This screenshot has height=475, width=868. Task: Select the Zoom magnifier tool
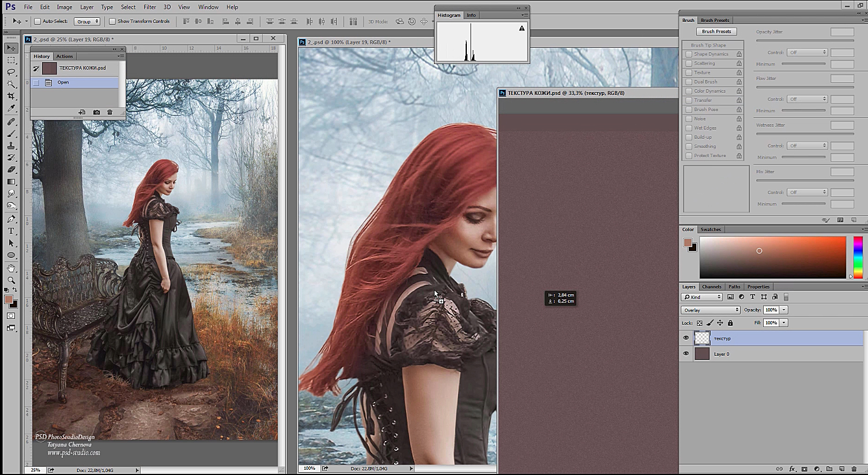point(11,280)
